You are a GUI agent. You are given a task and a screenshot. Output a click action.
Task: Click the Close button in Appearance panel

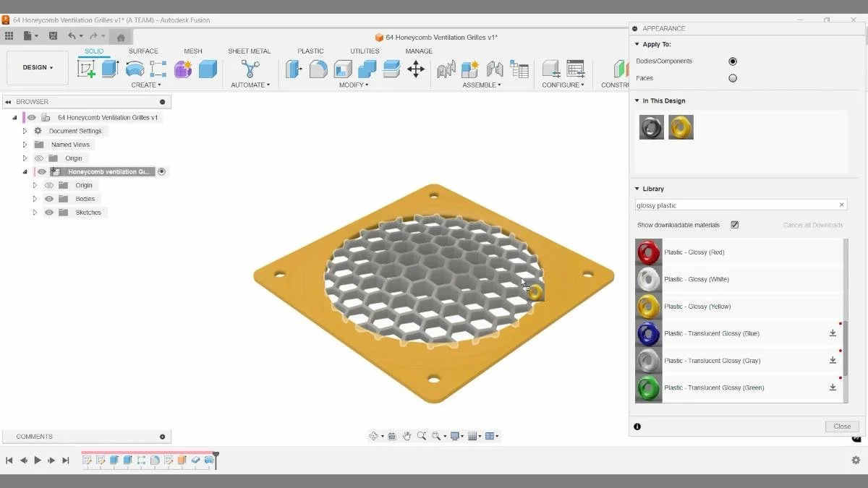pos(841,426)
